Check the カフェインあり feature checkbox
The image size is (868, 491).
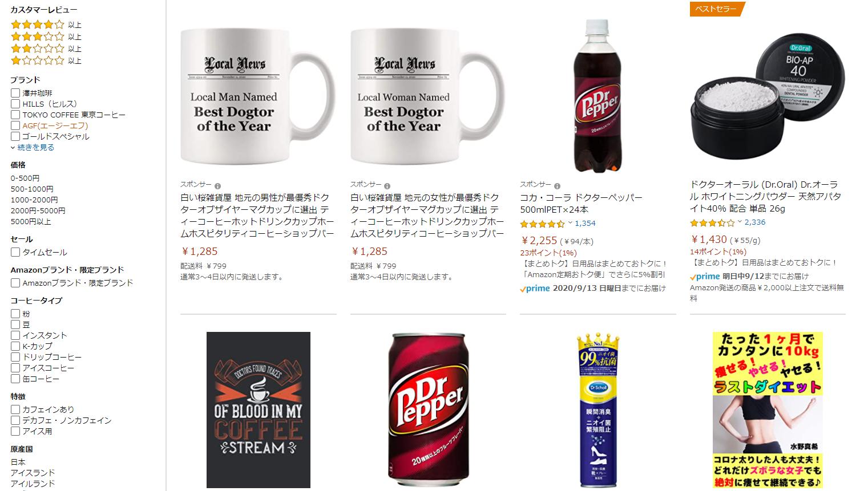point(15,409)
